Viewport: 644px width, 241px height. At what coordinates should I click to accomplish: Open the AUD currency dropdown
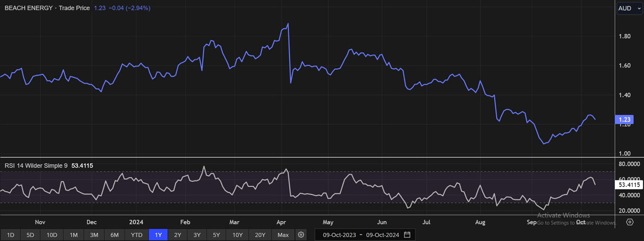coord(630,8)
